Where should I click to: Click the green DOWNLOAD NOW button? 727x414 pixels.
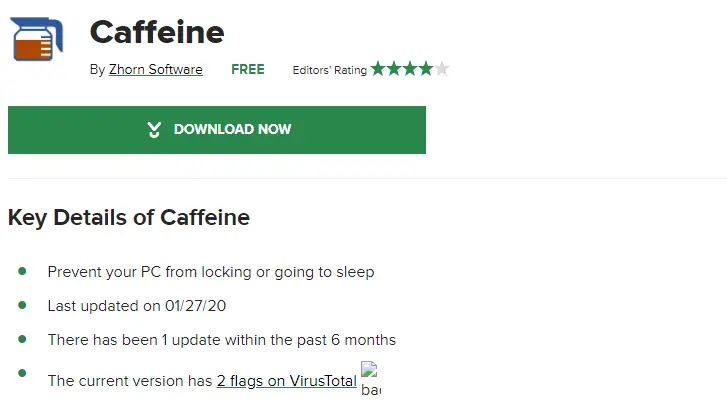point(217,130)
